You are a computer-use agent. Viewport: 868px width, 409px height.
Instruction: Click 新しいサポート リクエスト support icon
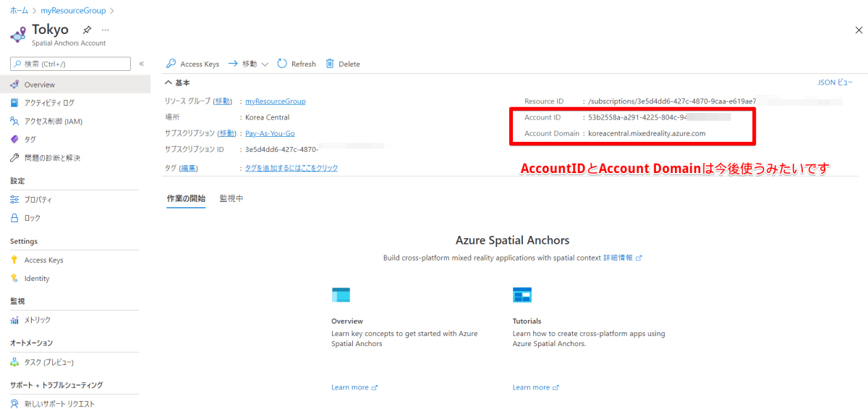[15, 403]
